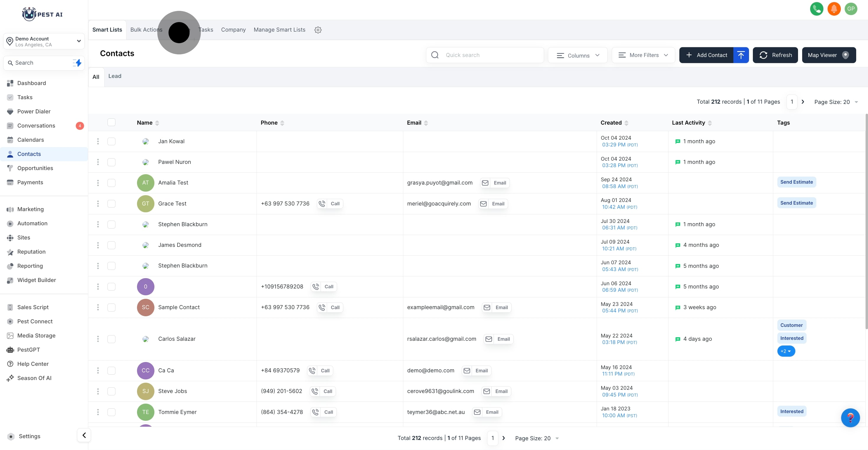868x450 pixels.
Task: Open the More Filters dropdown
Action: coord(643,55)
